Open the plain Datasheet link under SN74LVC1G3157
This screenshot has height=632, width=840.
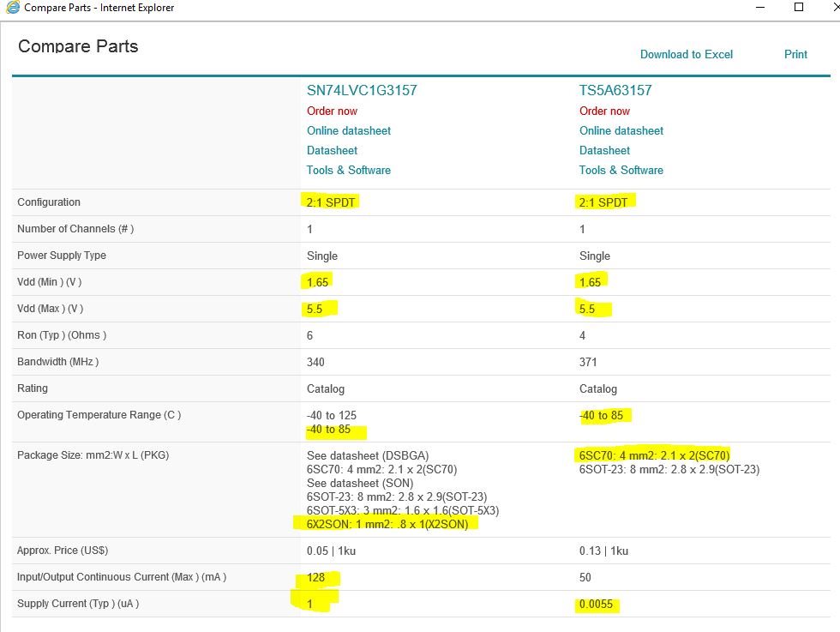pyautogui.click(x=332, y=150)
